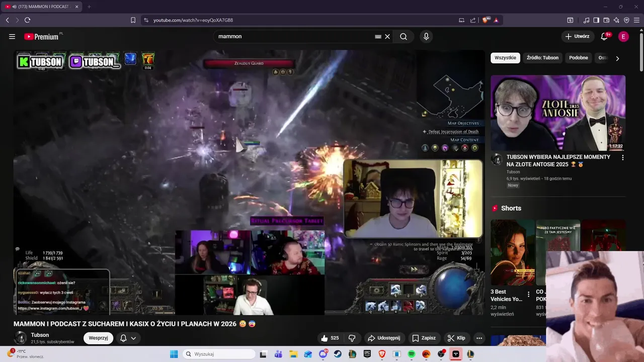Open the notifications bell
The image size is (644, 362).
[x=605, y=37]
